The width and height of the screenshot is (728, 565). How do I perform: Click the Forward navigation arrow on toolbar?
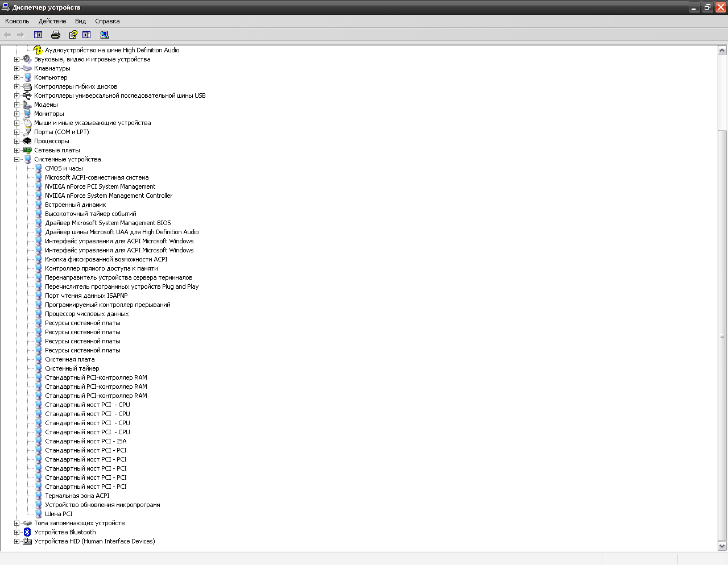pos(20,35)
